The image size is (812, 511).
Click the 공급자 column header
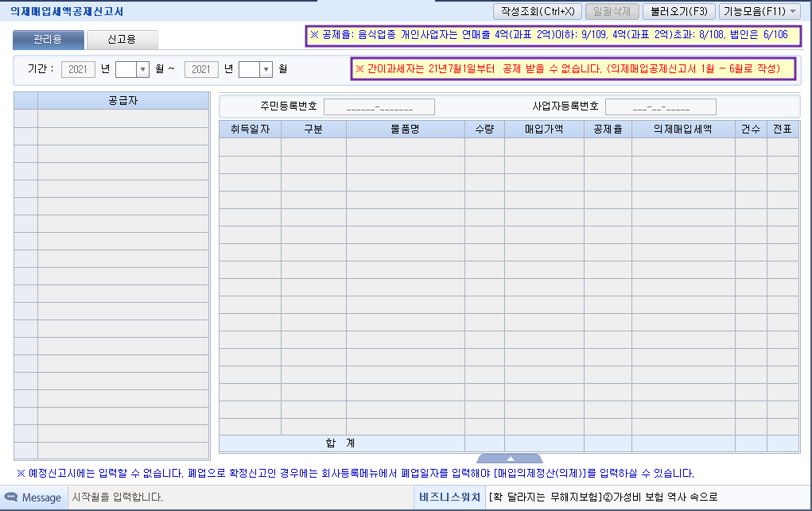(123, 100)
